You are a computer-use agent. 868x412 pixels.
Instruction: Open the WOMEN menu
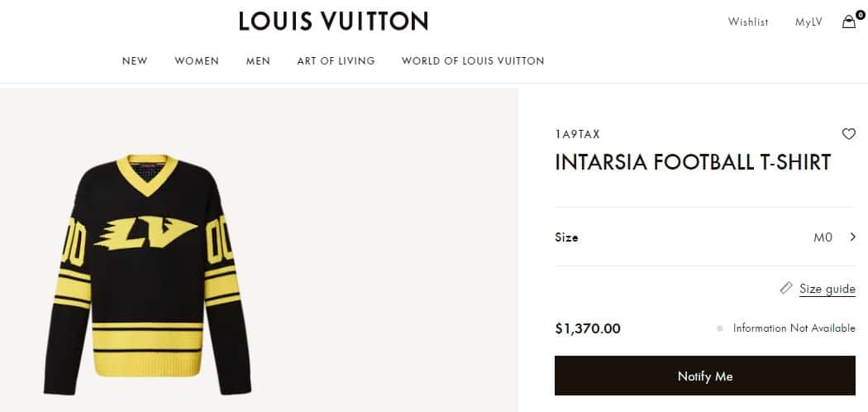click(197, 61)
